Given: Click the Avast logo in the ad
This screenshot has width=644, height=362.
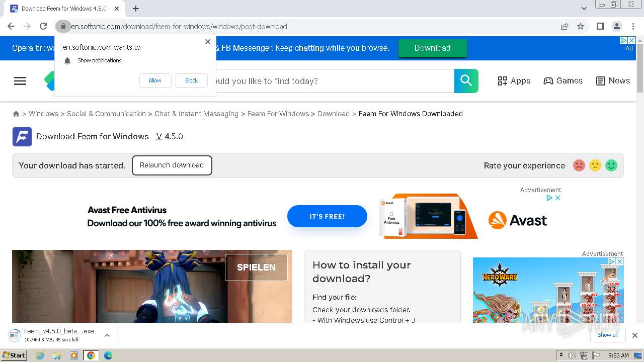Looking at the screenshot, I should (517, 220).
